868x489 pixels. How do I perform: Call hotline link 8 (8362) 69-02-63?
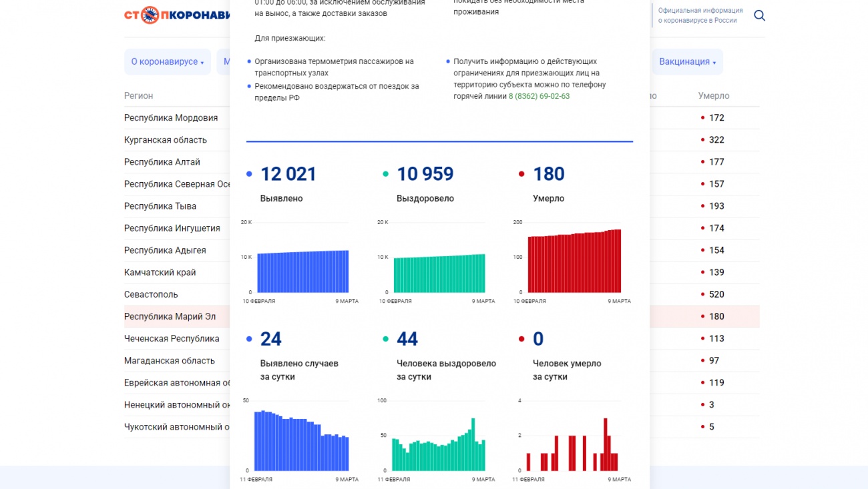click(x=539, y=97)
